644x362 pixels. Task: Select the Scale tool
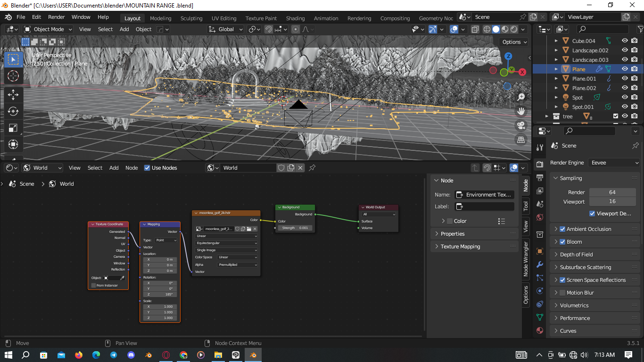13,128
